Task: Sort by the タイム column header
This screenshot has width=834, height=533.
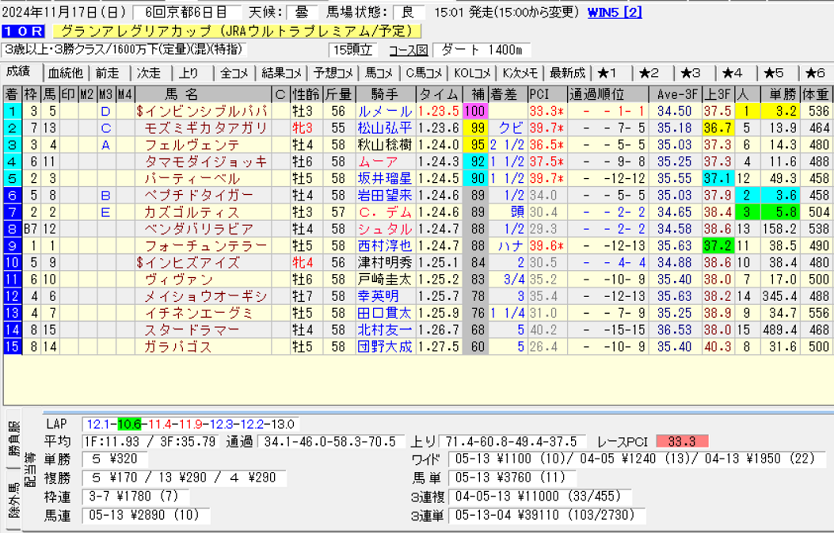Action: click(438, 94)
